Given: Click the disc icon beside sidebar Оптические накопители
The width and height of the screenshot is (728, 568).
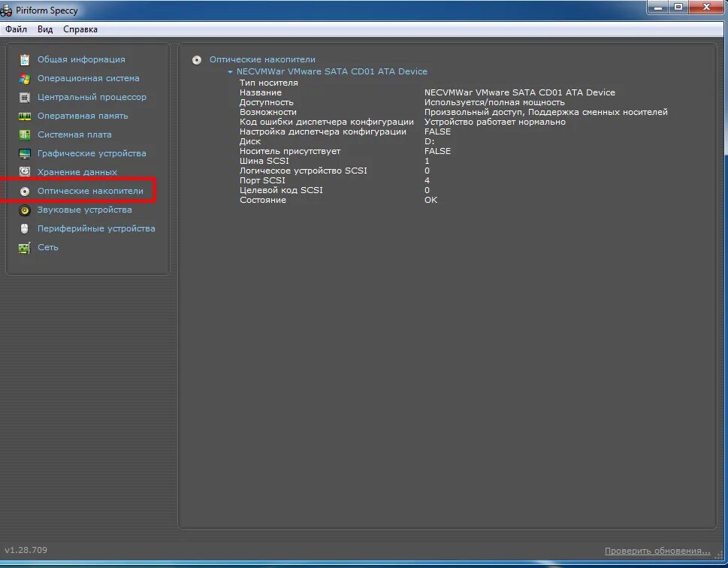Looking at the screenshot, I should 25,192.
